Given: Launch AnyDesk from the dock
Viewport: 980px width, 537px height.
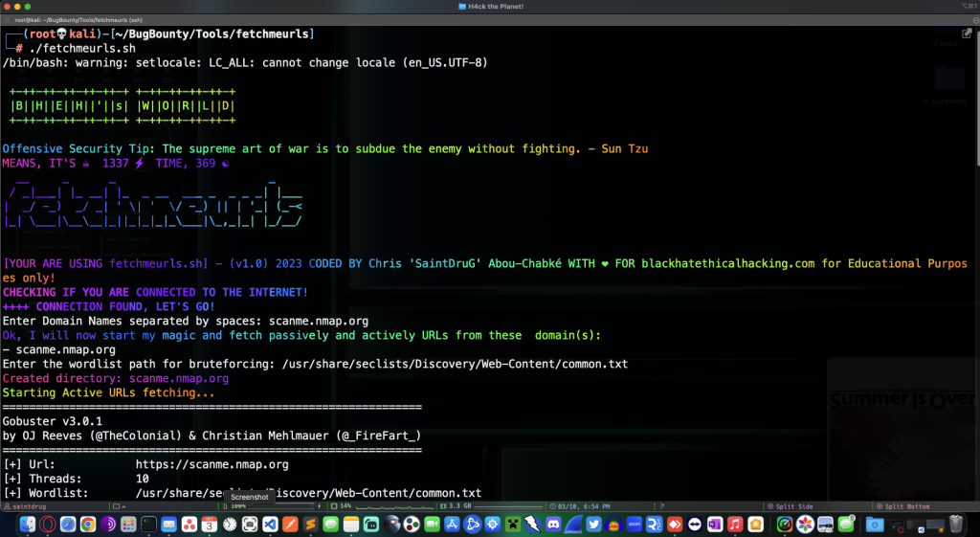Looking at the screenshot, I should (675, 524).
